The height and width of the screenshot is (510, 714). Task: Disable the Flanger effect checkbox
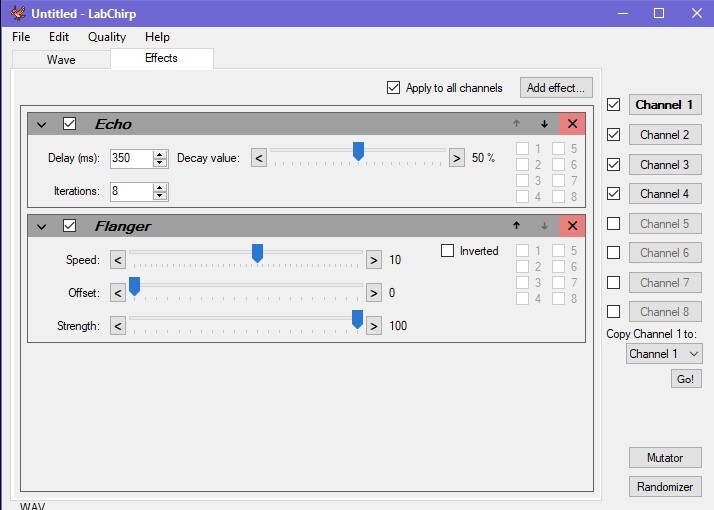[x=69, y=225]
